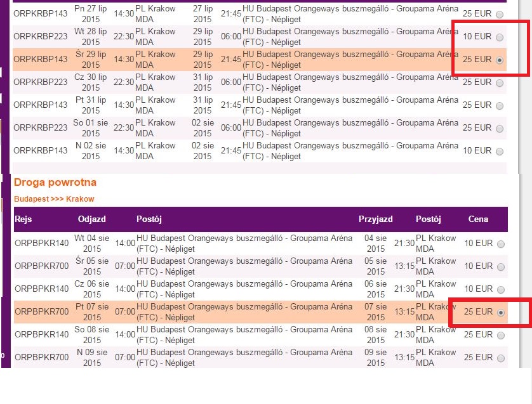Image resolution: width=532 pixels, height=404 pixels.
Task: Click 10 EUR price for N 02 sie
Action: click(477, 150)
